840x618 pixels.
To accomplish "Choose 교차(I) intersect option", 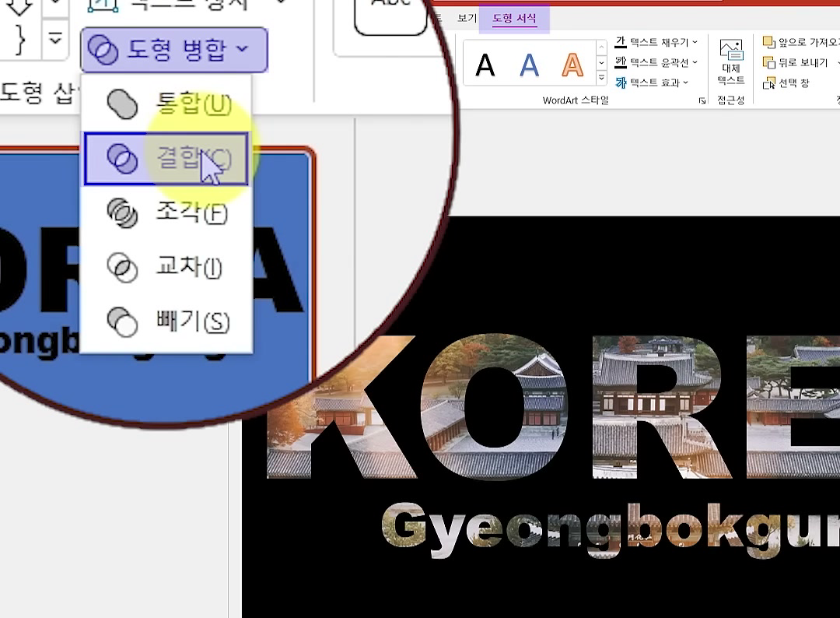I will click(166, 266).
